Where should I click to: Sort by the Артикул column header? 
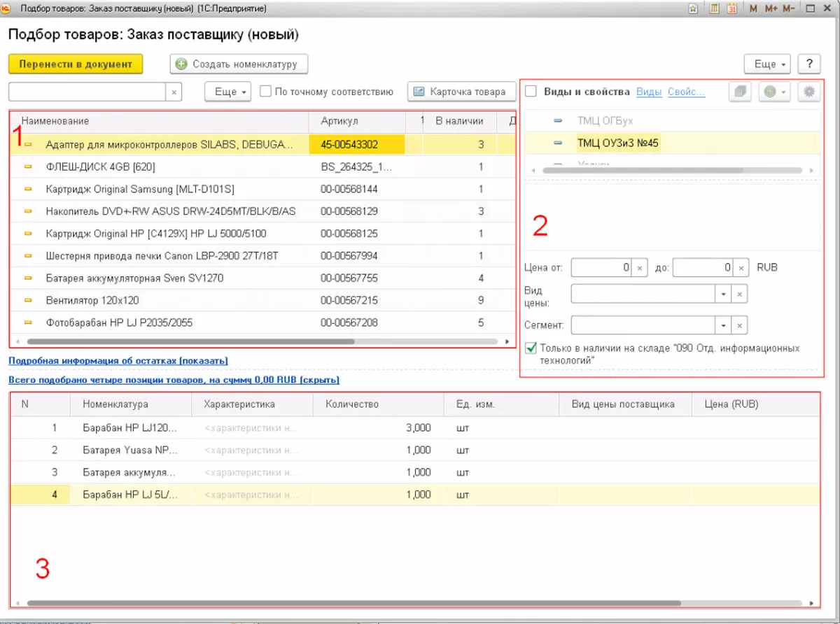tap(339, 121)
